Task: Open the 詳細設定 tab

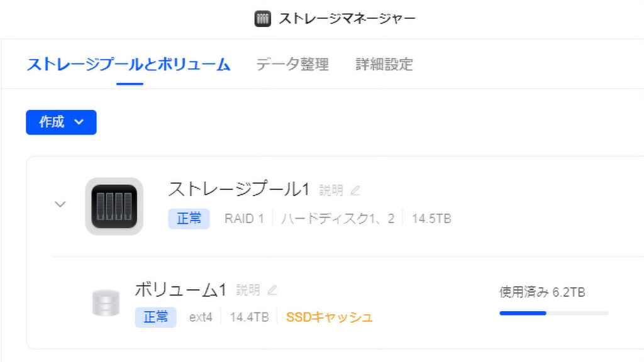Action: coord(384,64)
